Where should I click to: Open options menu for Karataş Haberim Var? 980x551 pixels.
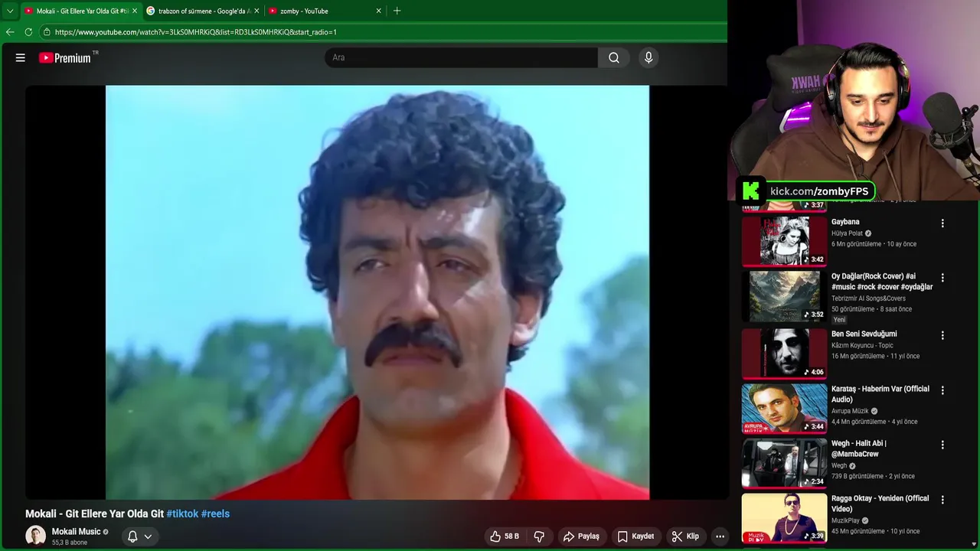coord(942,390)
